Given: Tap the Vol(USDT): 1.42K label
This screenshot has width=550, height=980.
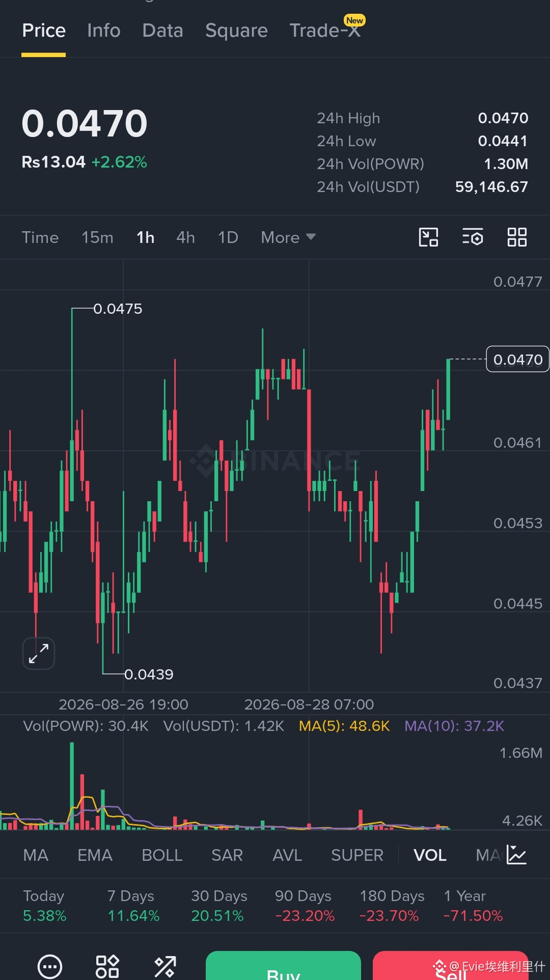Looking at the screenshot, I should coord(224,726).
